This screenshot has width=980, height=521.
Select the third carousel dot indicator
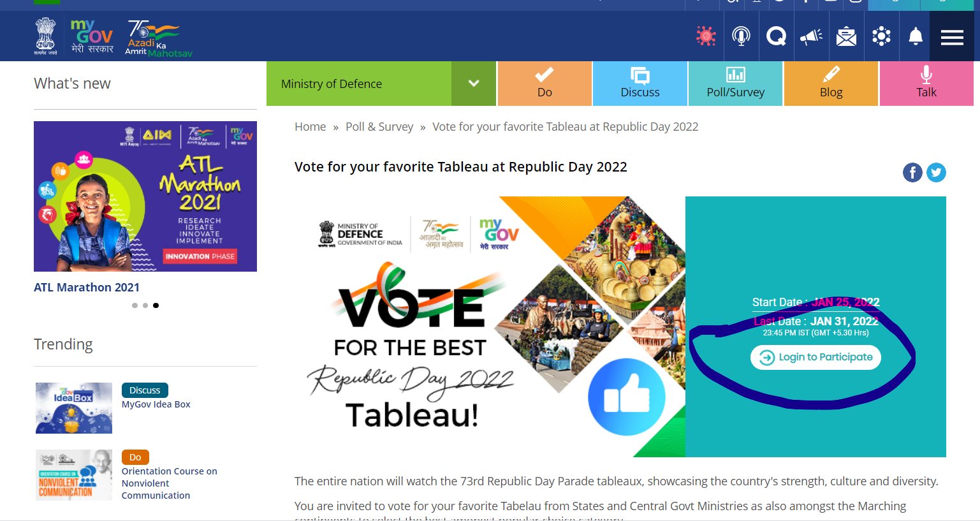[x=156, y=305]
